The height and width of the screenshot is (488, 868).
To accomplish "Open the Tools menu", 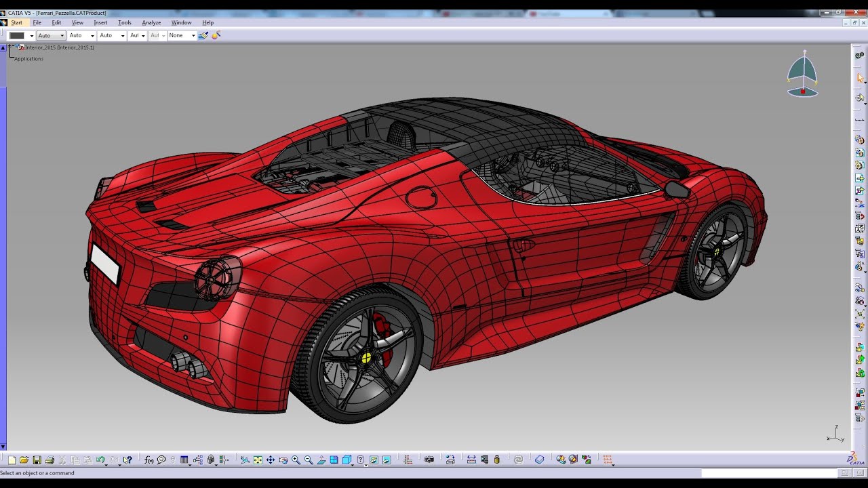I will [x=125, y=22].
